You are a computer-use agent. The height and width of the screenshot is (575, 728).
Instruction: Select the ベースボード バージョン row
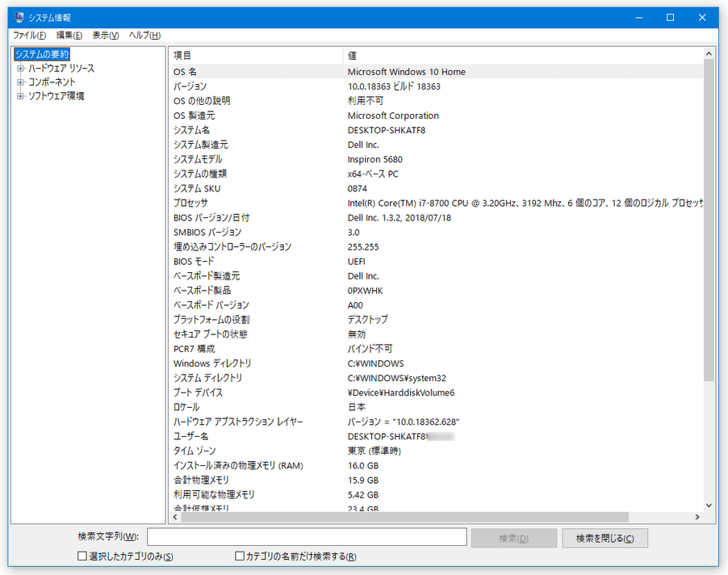click(x=437, y=305)
